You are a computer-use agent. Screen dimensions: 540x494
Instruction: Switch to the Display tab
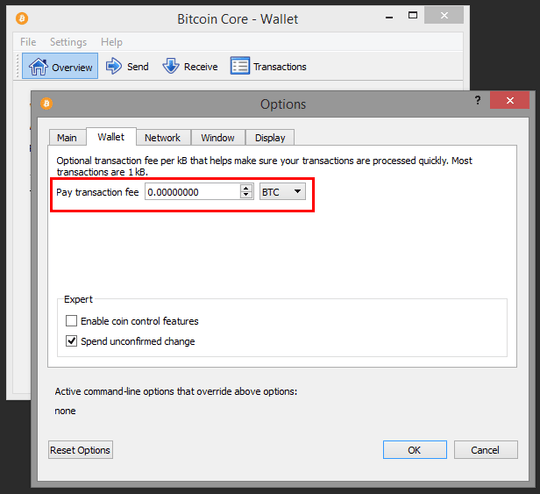coord(270,138)
